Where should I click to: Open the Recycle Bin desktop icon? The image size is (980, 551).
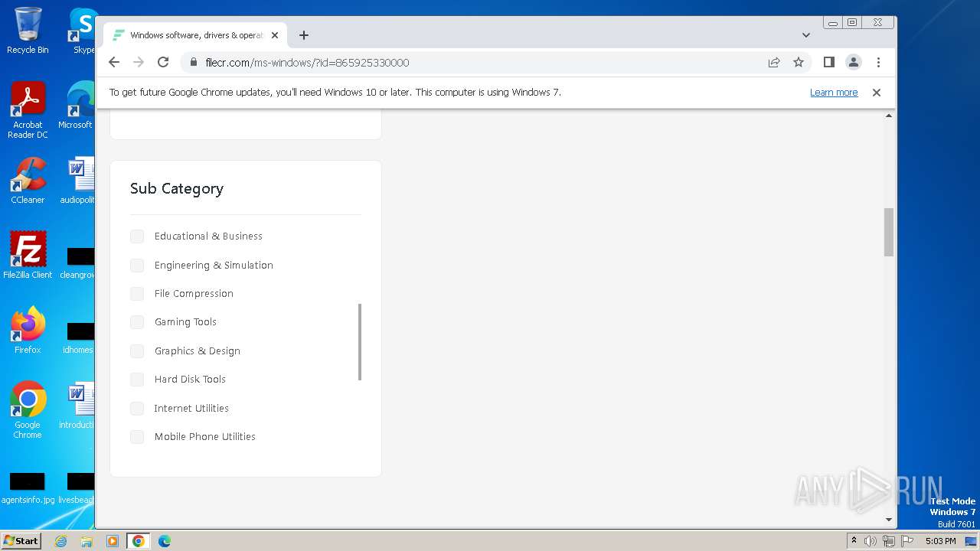point(28,31)
